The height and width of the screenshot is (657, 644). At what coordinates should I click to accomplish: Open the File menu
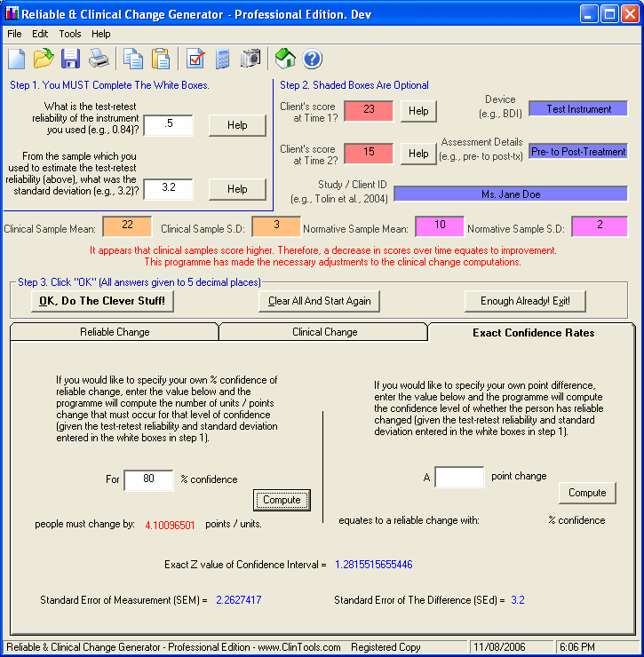[14, 34]
